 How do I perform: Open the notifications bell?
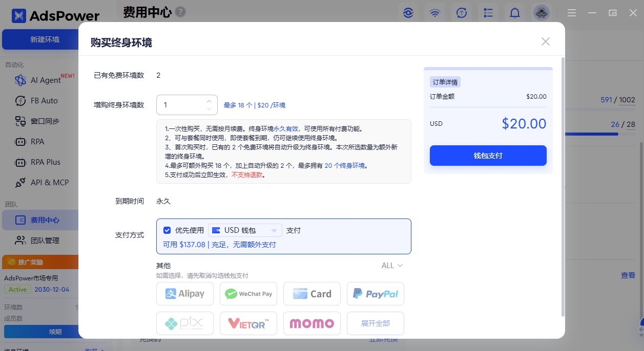515,13
